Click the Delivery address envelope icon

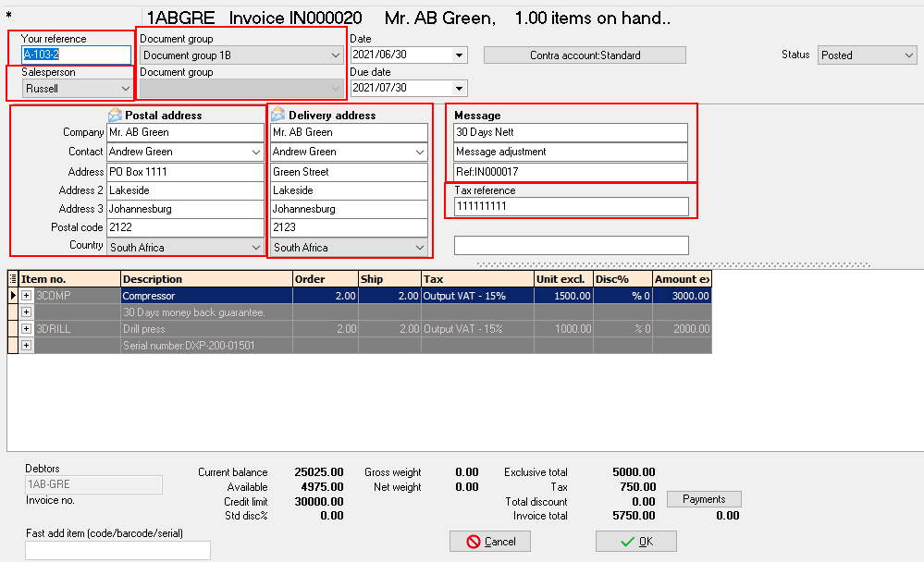click(277, 116)
